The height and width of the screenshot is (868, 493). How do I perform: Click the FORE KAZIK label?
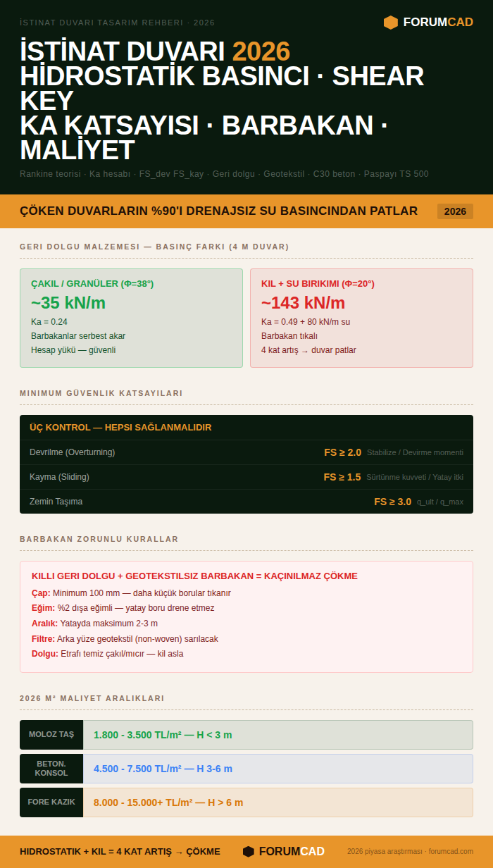point(51,802)
